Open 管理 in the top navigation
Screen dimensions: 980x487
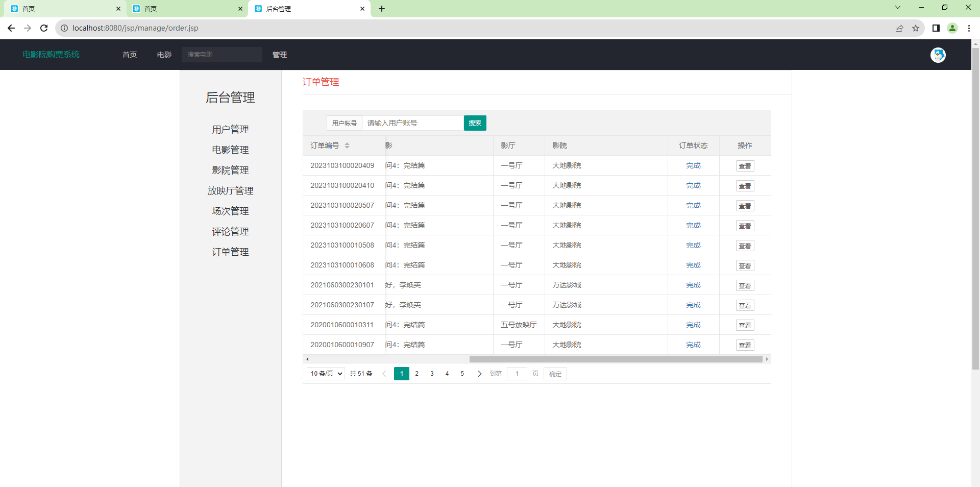pyautogui.click(x=280, y=55)
